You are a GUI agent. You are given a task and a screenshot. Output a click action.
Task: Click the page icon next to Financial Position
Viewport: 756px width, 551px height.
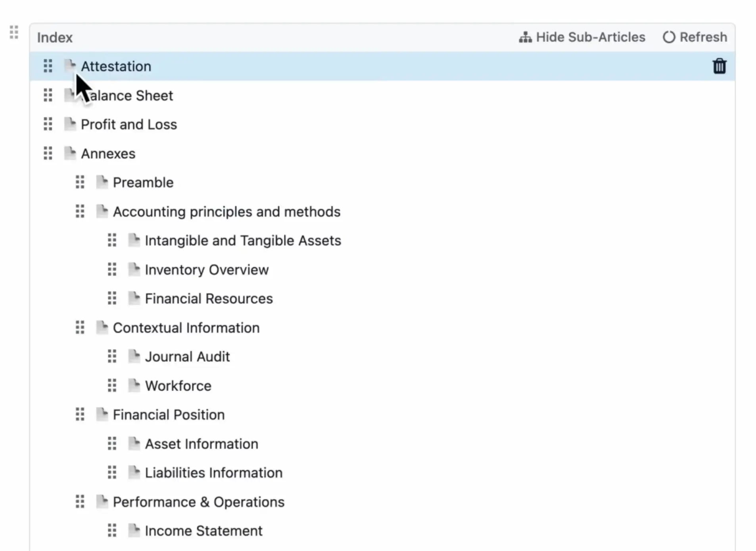102,414
